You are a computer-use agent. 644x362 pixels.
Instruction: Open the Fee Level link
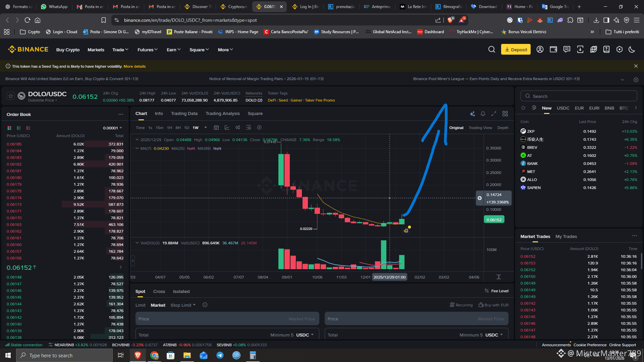point(497,291)
